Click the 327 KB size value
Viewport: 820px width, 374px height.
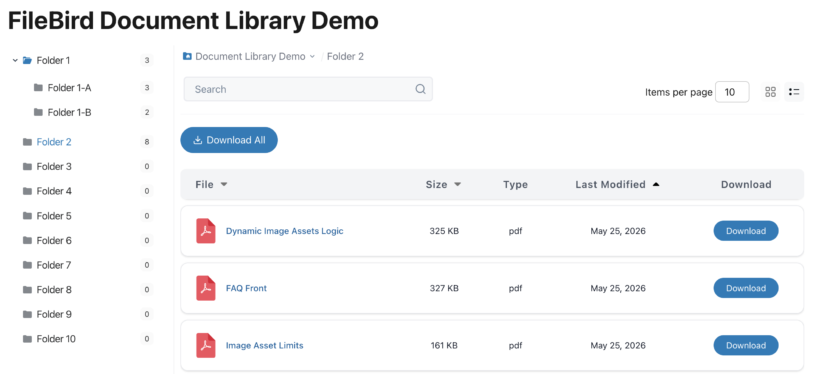444,288
